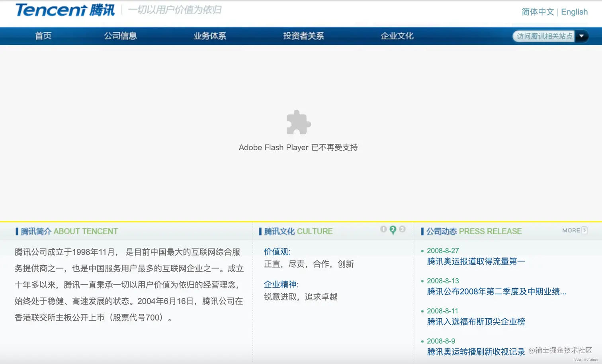
Task: Click the slogan 一切以用户价值为依归
Action: tap(175, 10)
